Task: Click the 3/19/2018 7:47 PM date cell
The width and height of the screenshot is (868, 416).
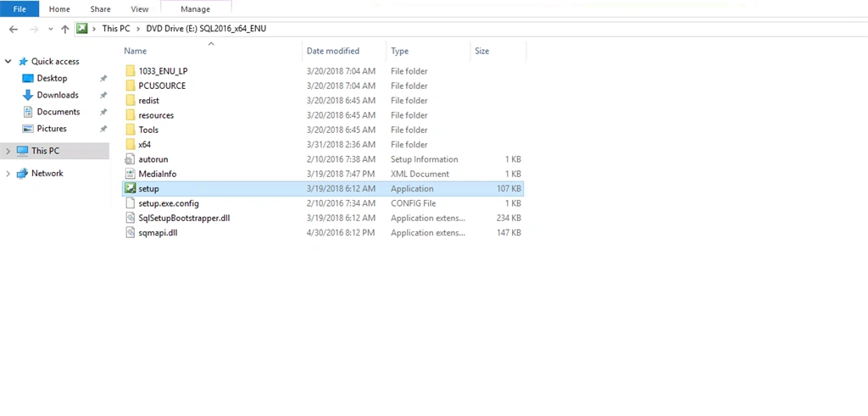Action: point(341,174)
